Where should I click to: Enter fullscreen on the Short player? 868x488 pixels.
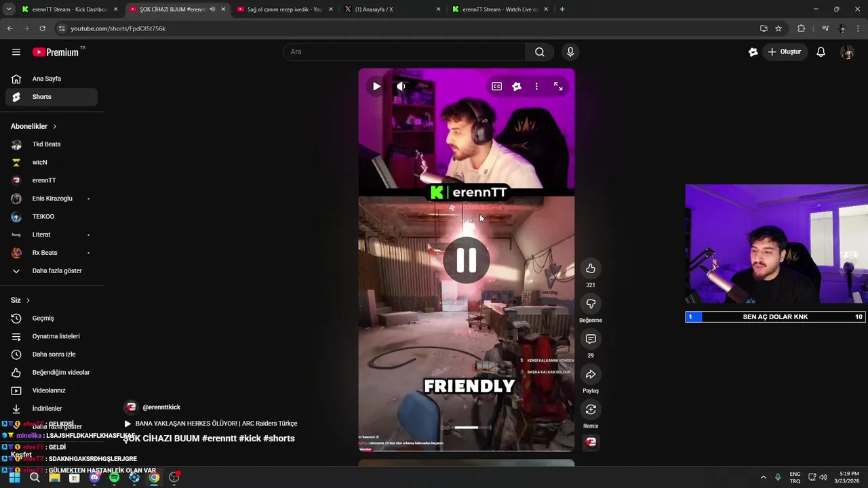click(x=558, y=87)
